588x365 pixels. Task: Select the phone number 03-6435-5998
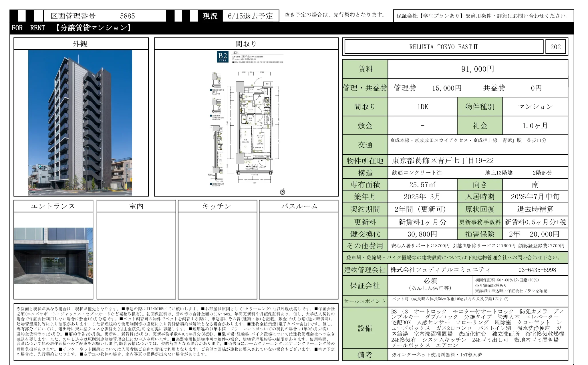[537, 270]
